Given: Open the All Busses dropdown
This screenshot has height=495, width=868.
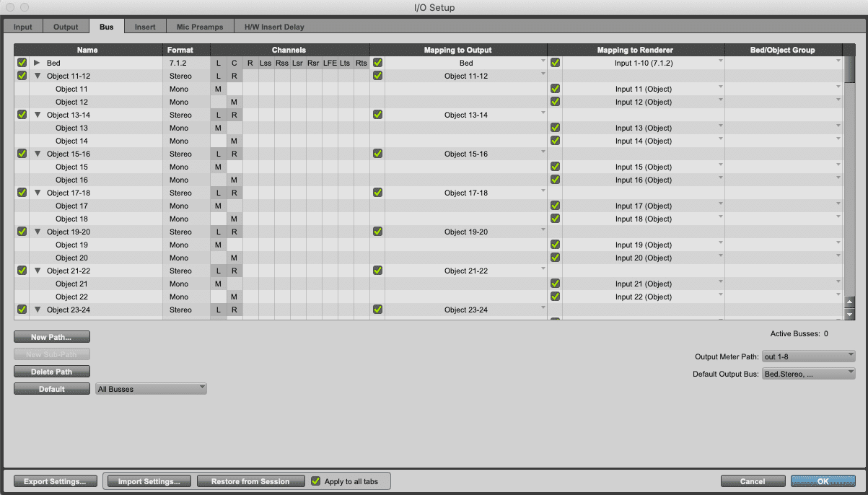Looking at the screenshot, I should tap(151, 389).
